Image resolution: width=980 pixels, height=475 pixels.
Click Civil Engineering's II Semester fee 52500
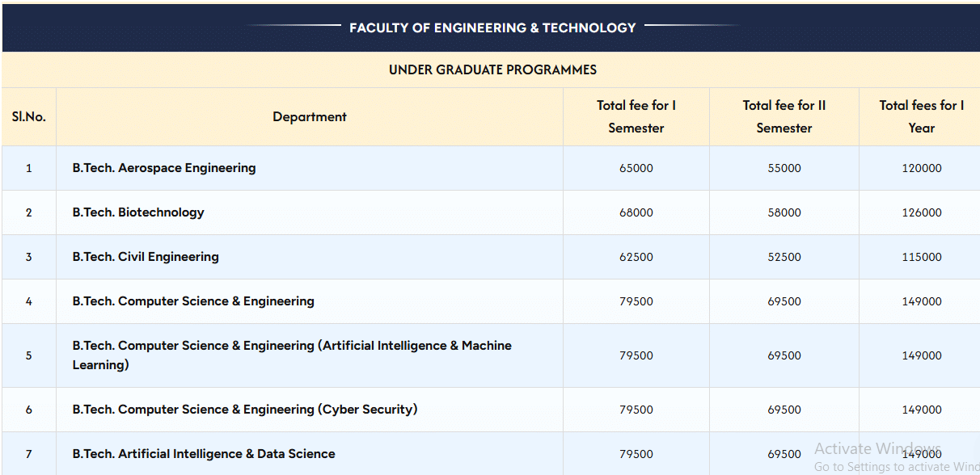pyautogui.click(x=784, y=257)
